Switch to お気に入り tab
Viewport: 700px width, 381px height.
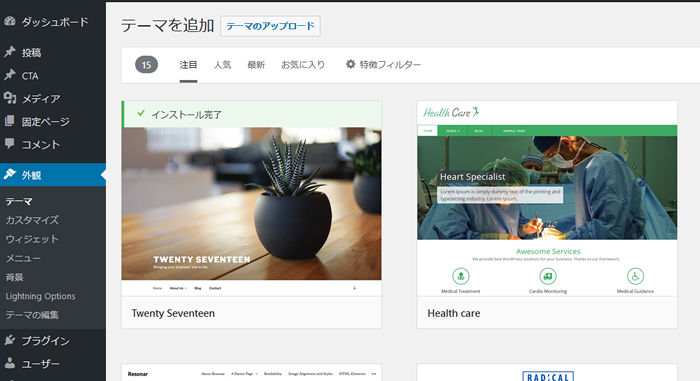point(303,65)
